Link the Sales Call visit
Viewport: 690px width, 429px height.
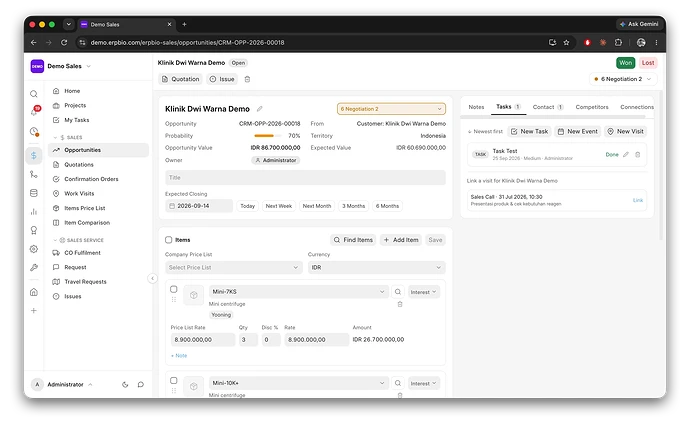638,200
